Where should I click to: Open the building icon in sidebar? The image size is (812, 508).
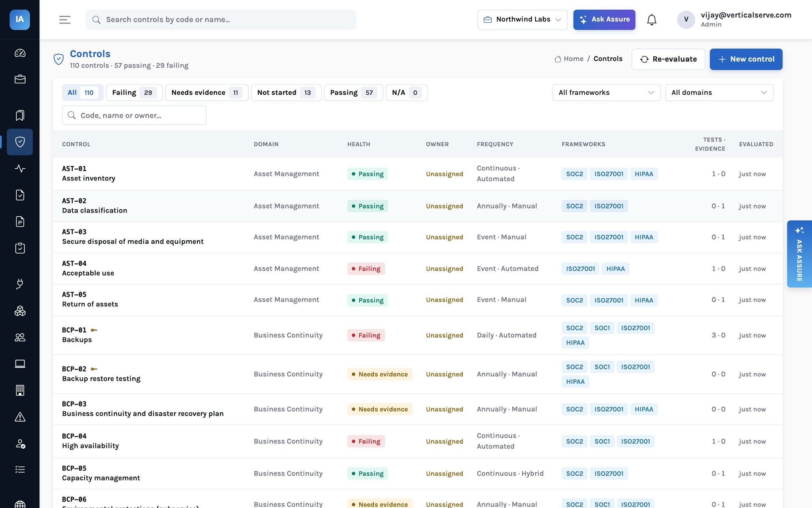point(20,390)
